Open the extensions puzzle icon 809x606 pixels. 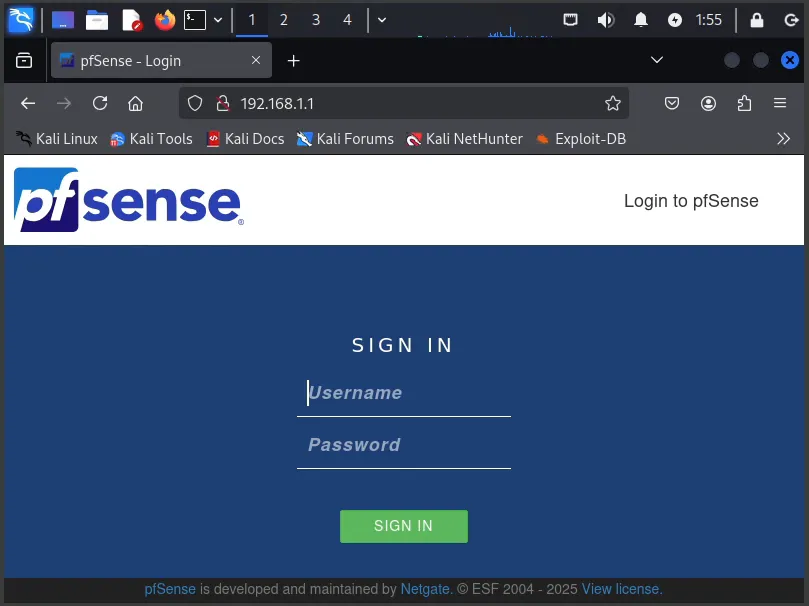pos(744,104)
